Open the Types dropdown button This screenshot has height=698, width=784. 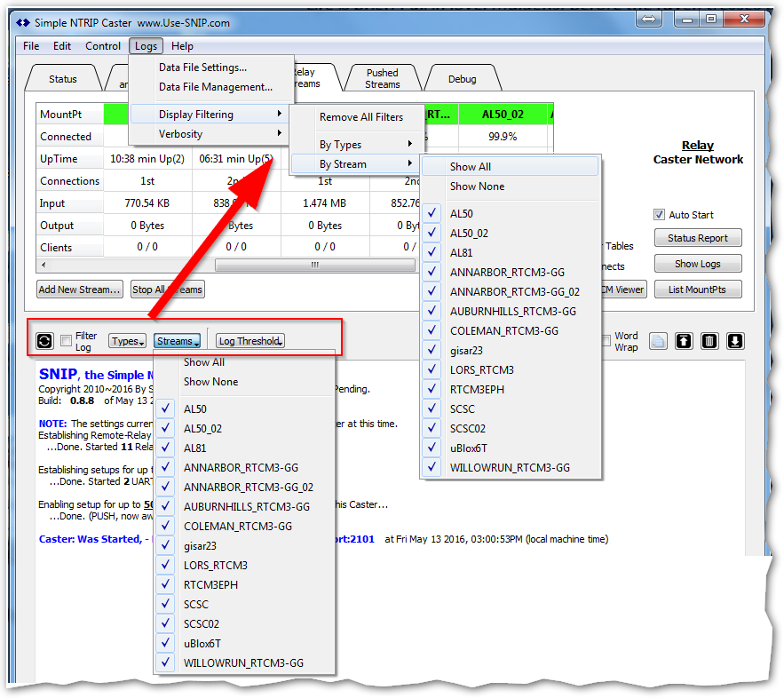[127, 341]
